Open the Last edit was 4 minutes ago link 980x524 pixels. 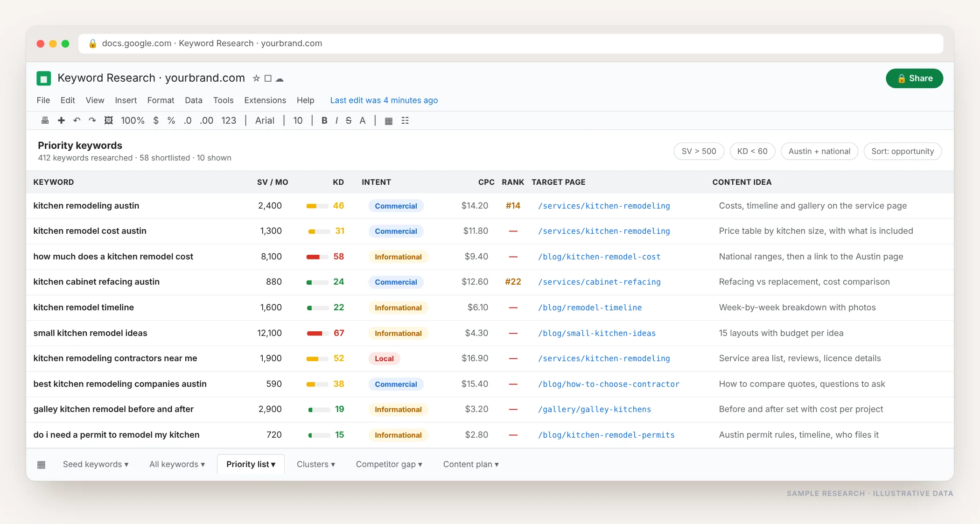[x=384, y=100]
